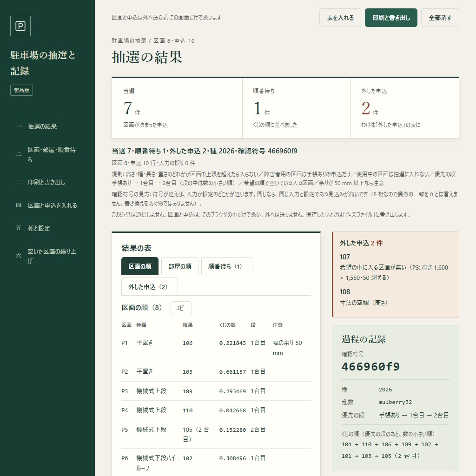Open the 順番待ち (1) tab
Viewport: 476px width, 476px height.
tap(226, 266)
